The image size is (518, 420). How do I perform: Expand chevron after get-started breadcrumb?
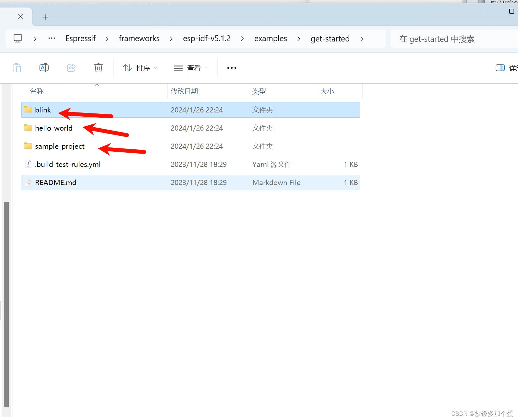pos(362,39)
